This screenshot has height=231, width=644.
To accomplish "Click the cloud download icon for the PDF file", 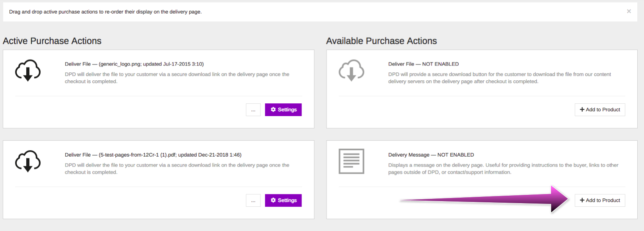I will pos(28,161).
